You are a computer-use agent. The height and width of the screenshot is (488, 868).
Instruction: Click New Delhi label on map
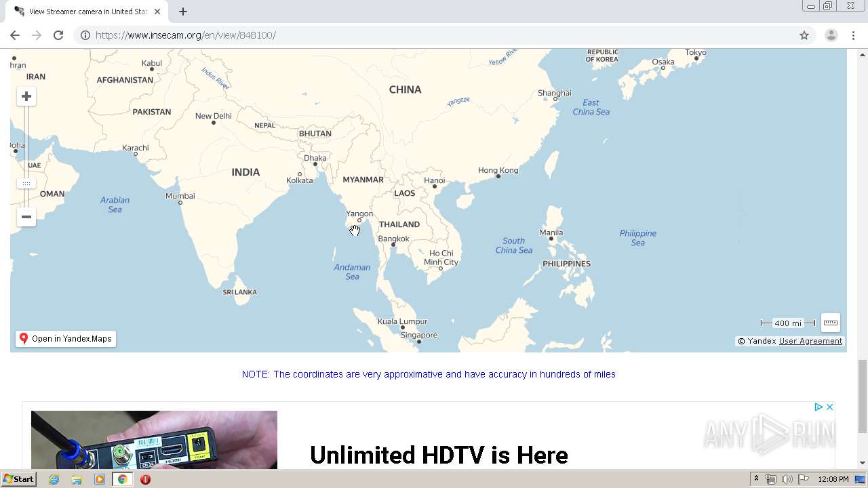pos(214,116)
